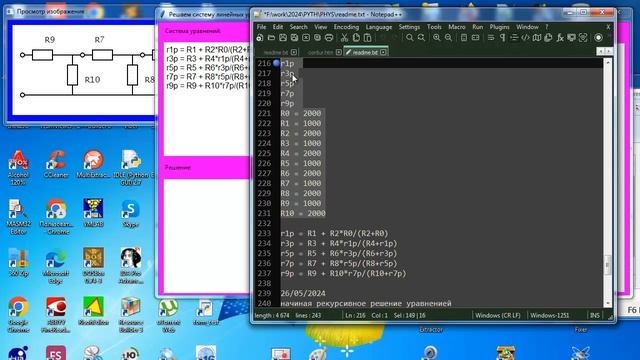The height and width of the screenshot is (360, 640).
Task: Open the Edit menu in Notepad++
Action: [278, 27]
